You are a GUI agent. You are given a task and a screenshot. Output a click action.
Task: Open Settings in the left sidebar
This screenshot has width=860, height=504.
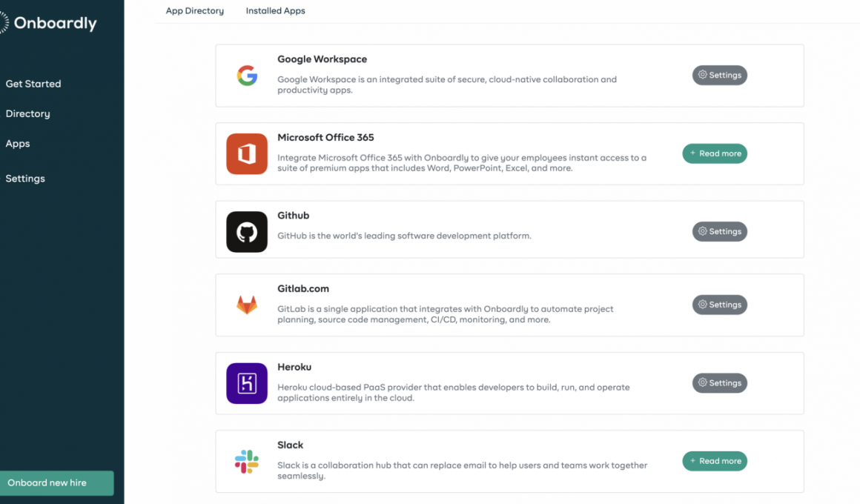(25, 179)
